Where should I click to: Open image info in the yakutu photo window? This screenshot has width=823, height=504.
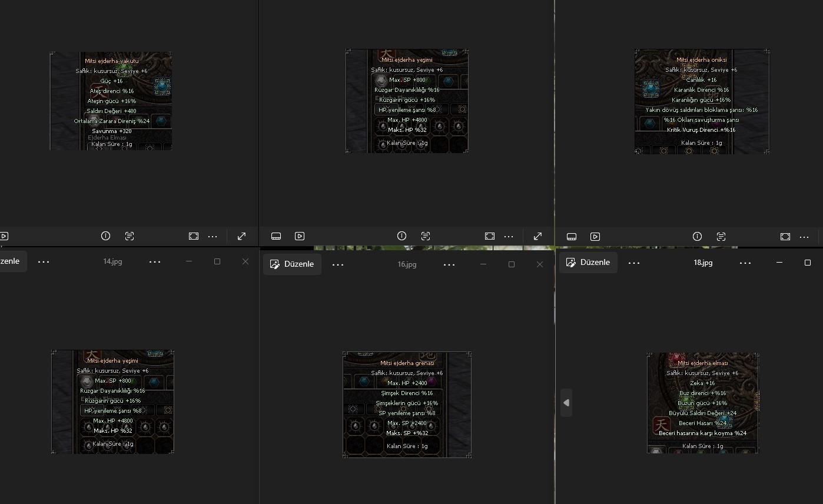click(x=105, y=236)
